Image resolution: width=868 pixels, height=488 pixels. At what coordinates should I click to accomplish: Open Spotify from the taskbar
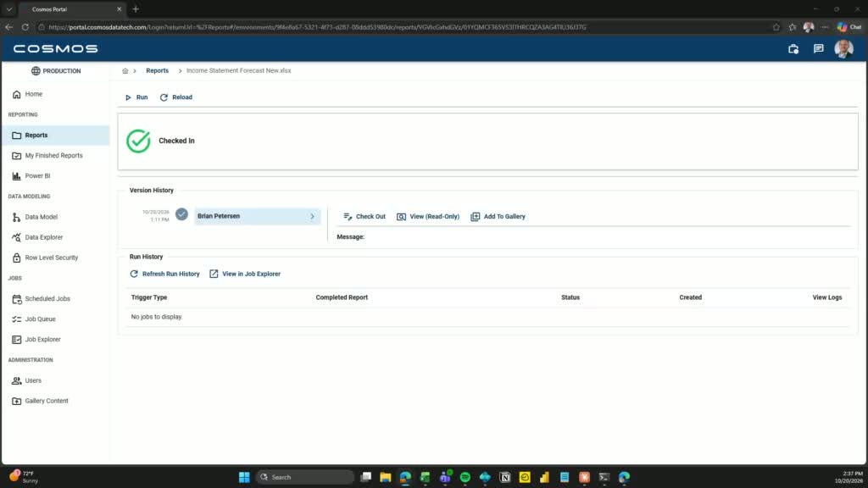pos(465,477)
